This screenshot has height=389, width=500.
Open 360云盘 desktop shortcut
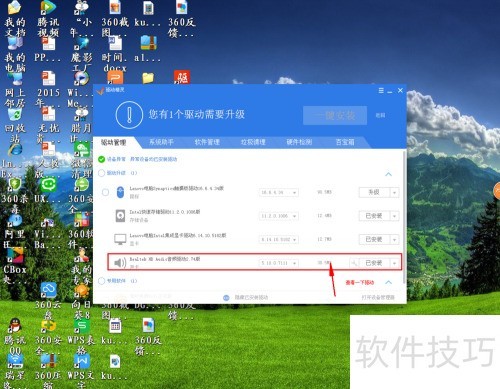[x=48, y=301]
